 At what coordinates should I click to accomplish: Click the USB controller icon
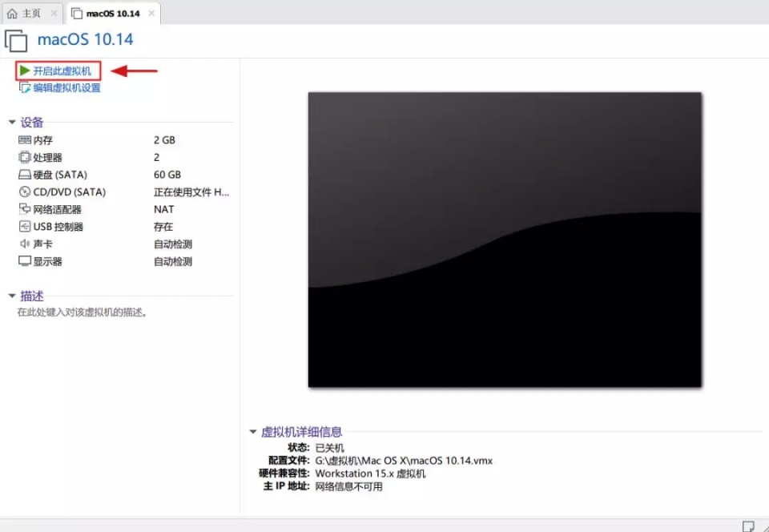coord(25,227)
